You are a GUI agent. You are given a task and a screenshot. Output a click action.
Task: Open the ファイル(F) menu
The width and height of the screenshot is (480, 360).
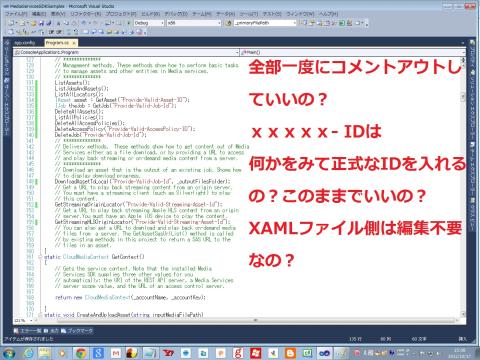pos(16,14)
